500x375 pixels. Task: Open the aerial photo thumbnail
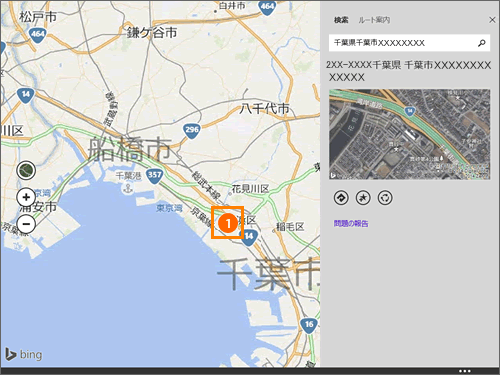[x=410, y=134]
